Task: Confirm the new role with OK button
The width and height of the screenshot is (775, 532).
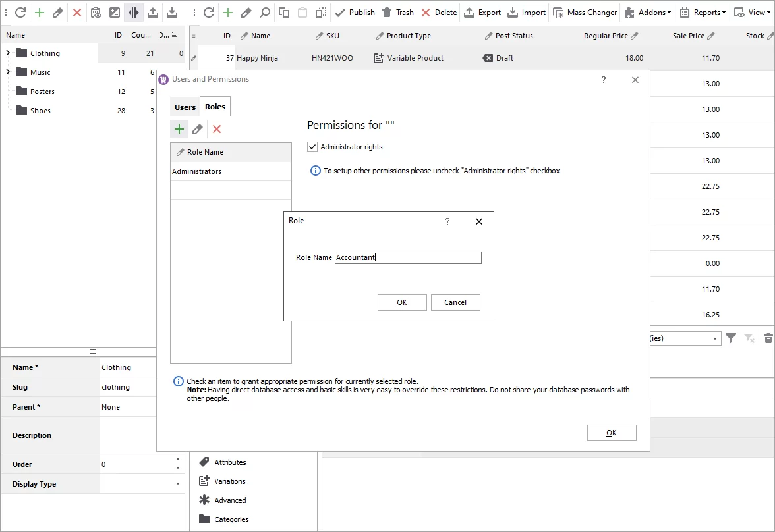Action: coord(401,302)
